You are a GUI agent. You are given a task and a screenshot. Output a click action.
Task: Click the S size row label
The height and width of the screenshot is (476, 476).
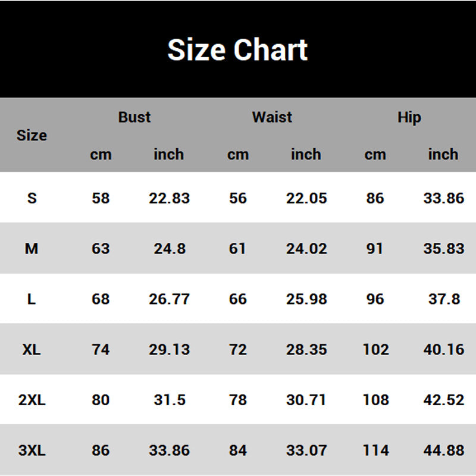pyautogui.click(x=32, y=198)
